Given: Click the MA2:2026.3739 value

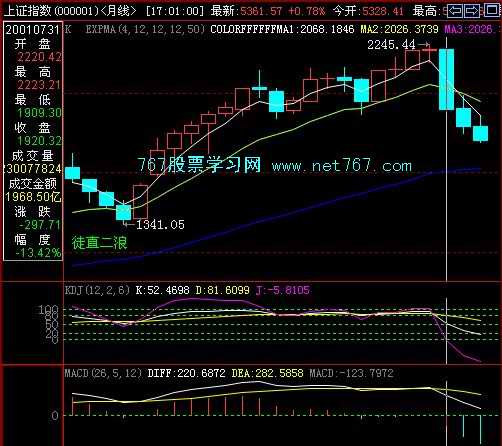Looking at the screenshot, I should tap(399, 29).
